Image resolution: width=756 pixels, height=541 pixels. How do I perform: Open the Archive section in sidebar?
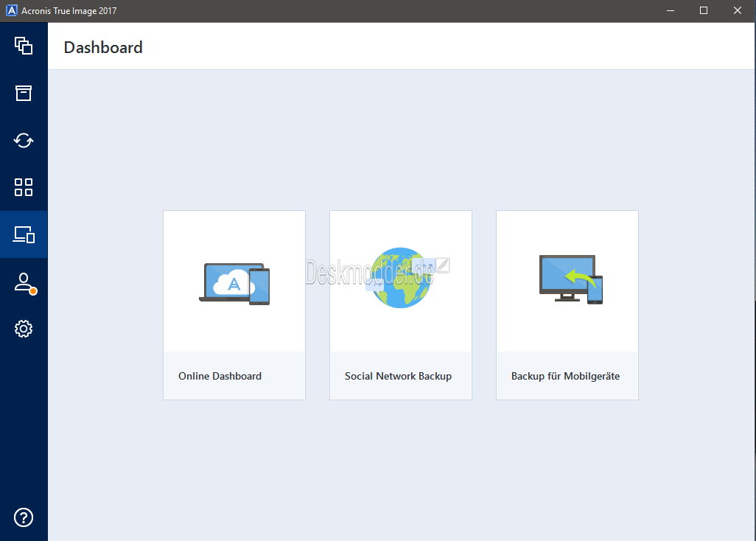24,93
